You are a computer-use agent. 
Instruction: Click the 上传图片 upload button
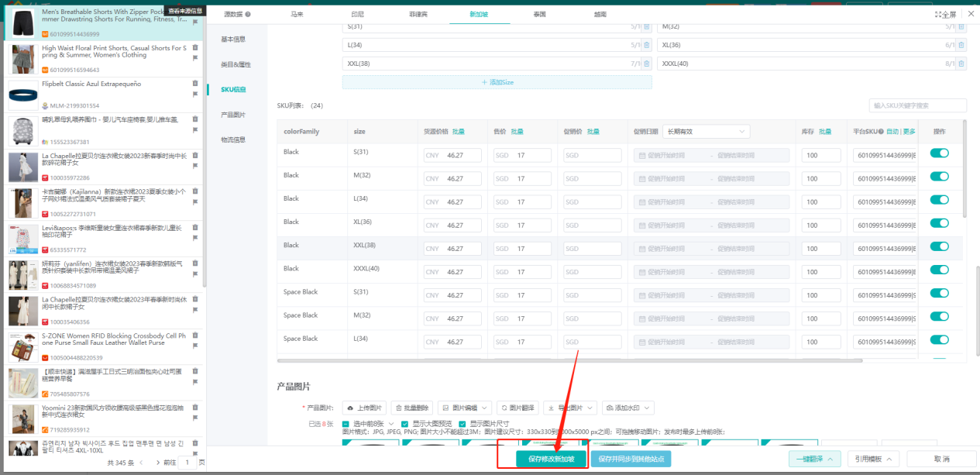(364, 408)
